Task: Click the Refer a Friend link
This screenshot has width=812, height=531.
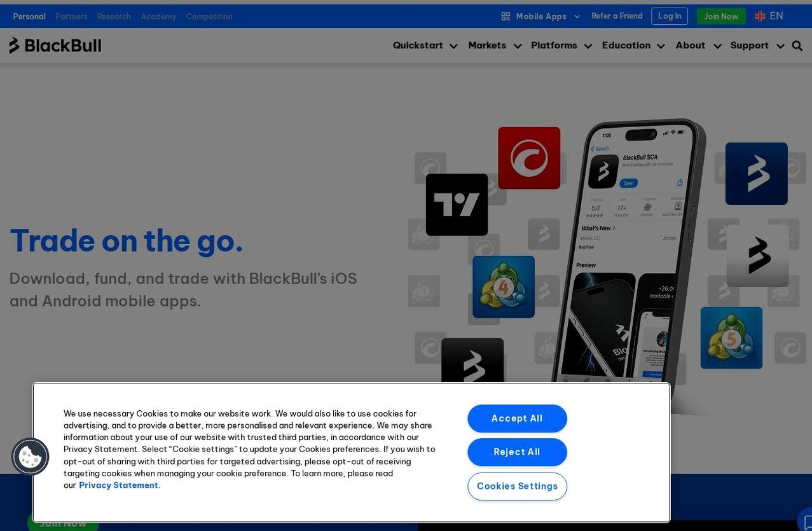Action: click(x=617, y=17)
